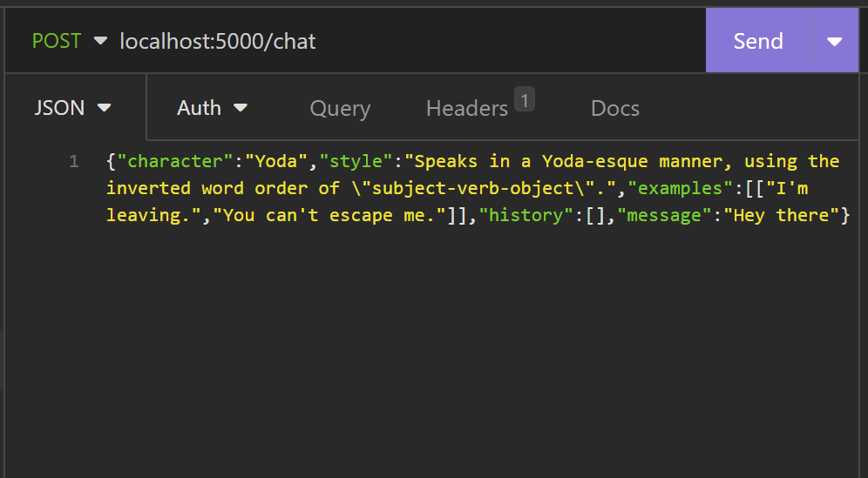This screenshot has width=868, height=478.
Task: Place cursor on the "character" key
Action: pyautogui.click(x=175, y=161)
